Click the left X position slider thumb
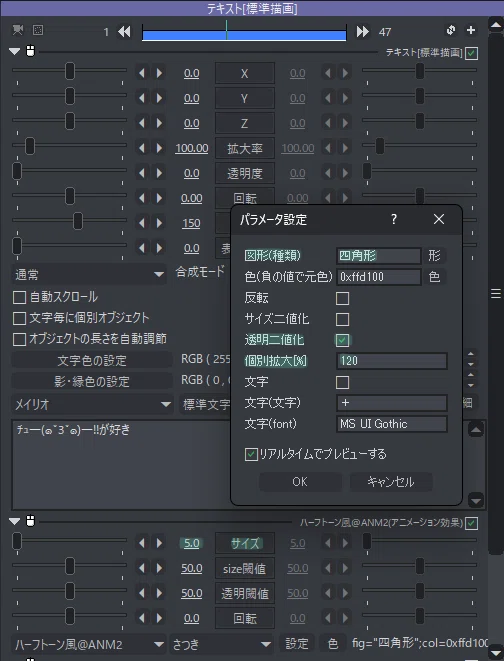 tap(70, 71)
